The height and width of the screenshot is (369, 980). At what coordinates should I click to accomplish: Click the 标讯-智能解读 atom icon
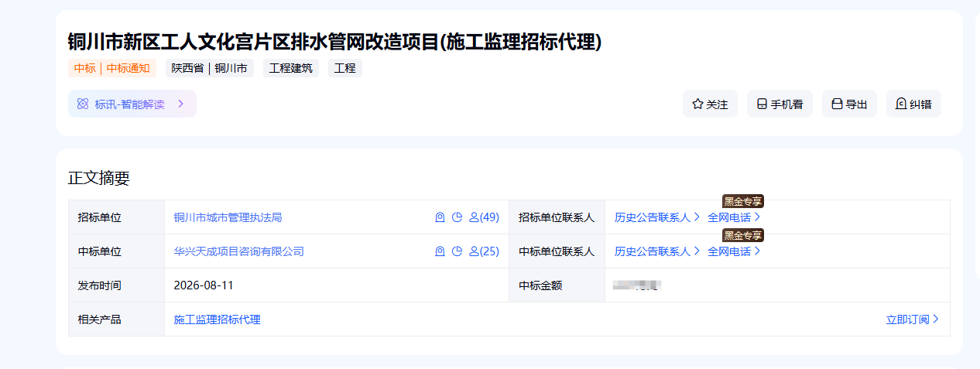click(83, 104)
